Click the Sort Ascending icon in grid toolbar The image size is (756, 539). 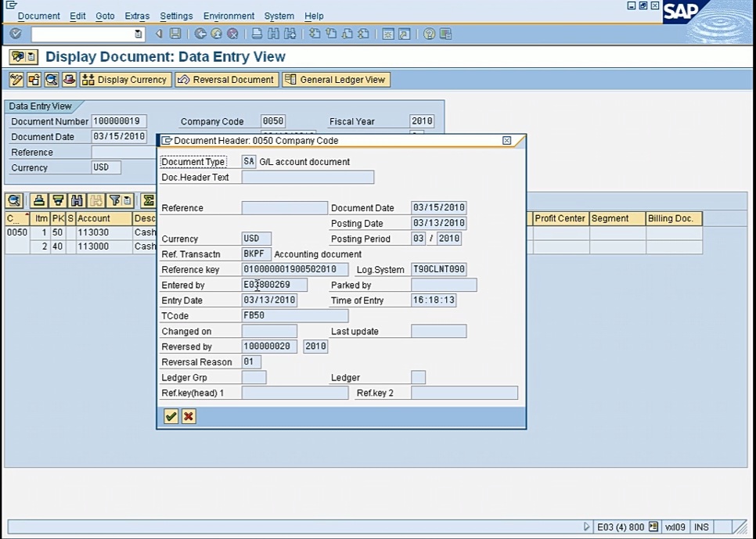(39, 200)
